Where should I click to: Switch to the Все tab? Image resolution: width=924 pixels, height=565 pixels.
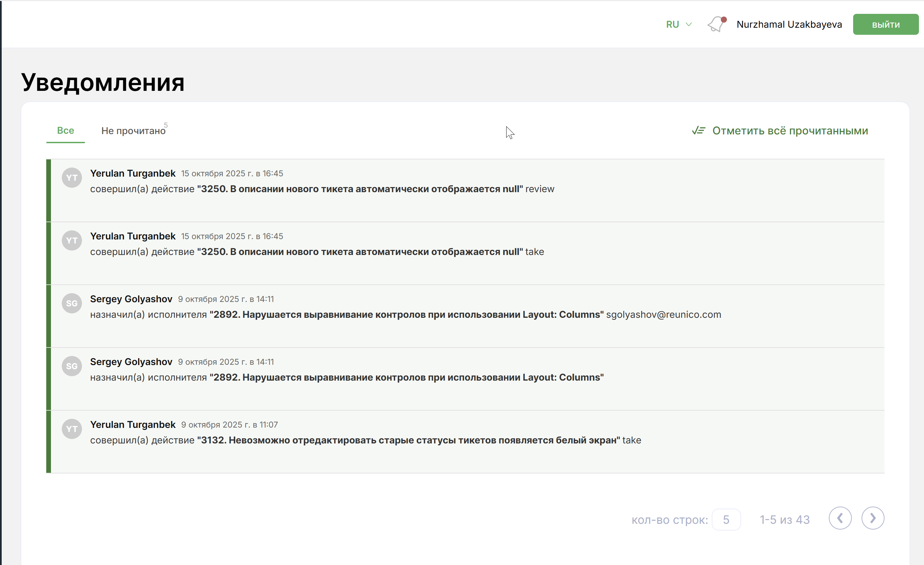(65, 131)
